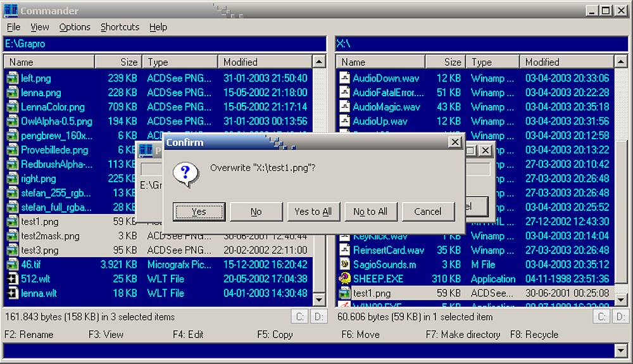Click the SHEEP.EXE application icon

pyautogui.click(x=344, y=279)
